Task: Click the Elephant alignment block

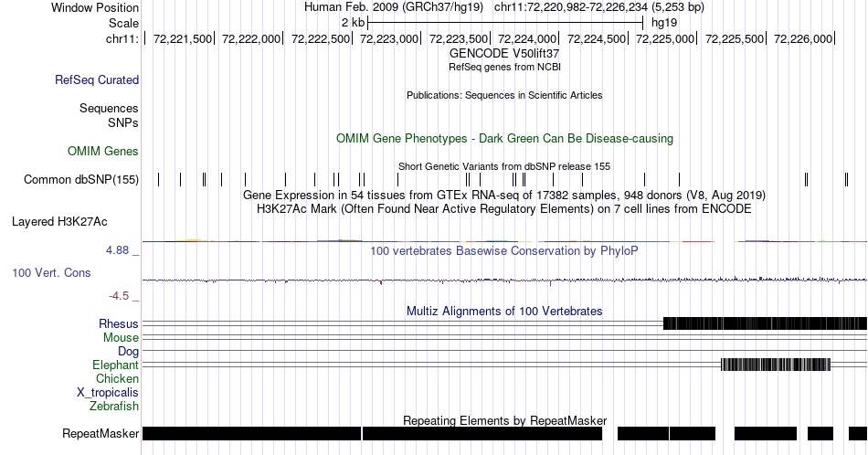Action: [x=776, y=365]
